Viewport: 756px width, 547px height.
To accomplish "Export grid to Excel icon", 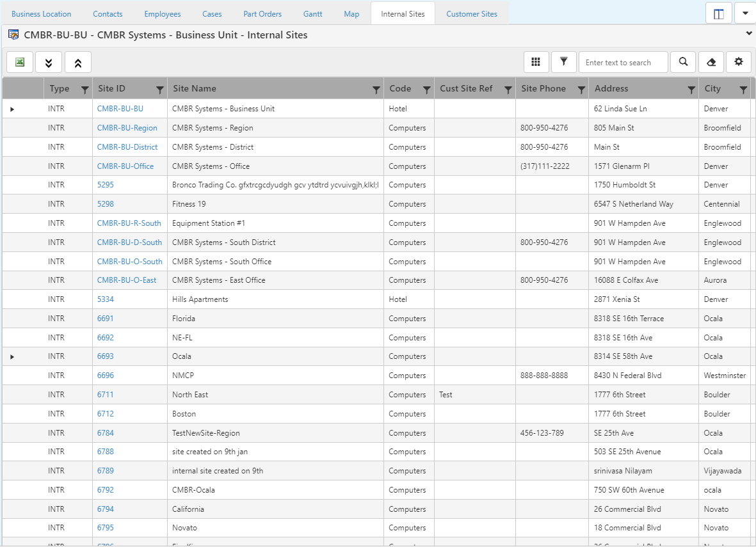I will 20,62.
